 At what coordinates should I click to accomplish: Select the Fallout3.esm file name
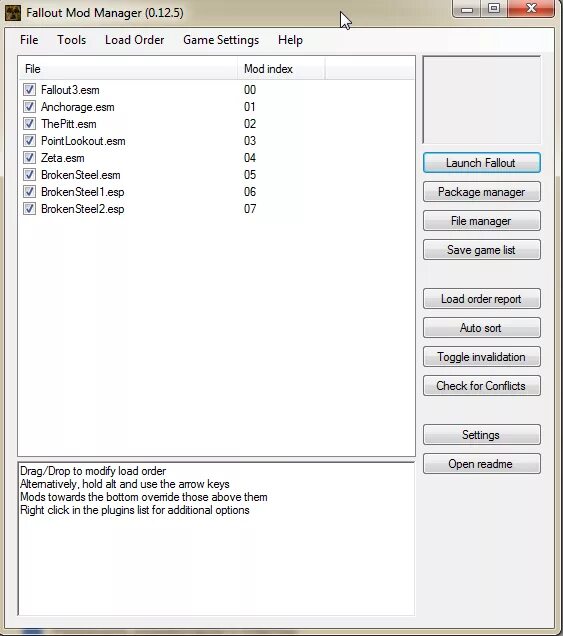tap(70, 90)
